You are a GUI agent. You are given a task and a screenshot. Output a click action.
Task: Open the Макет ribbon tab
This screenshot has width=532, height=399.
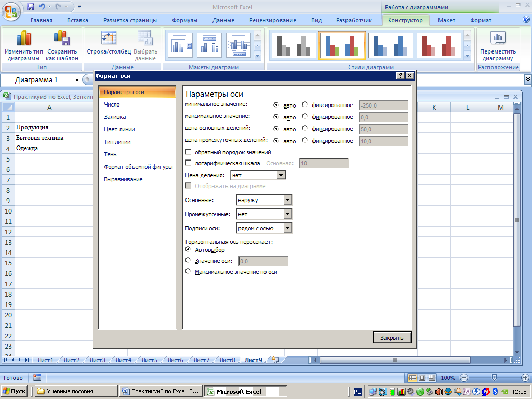(446, 20)
